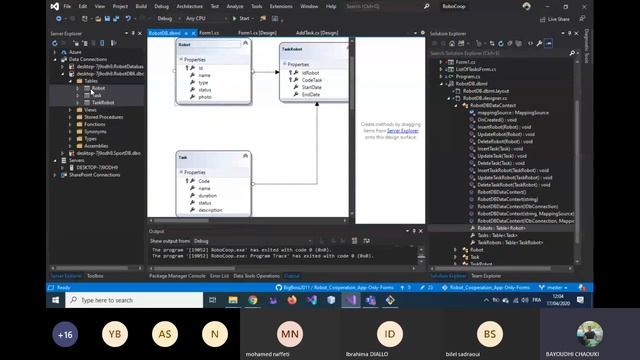Screen dimensions: 640x360
Task: Open the Error List tab
Action: (x=219, y=276)
